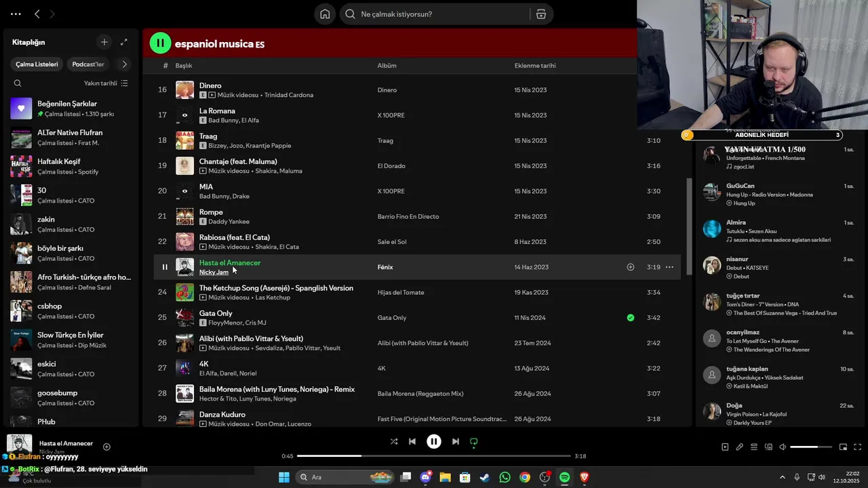868x488 pixels.
Task: Open the Windows Start menu
Action: point(284,477)
